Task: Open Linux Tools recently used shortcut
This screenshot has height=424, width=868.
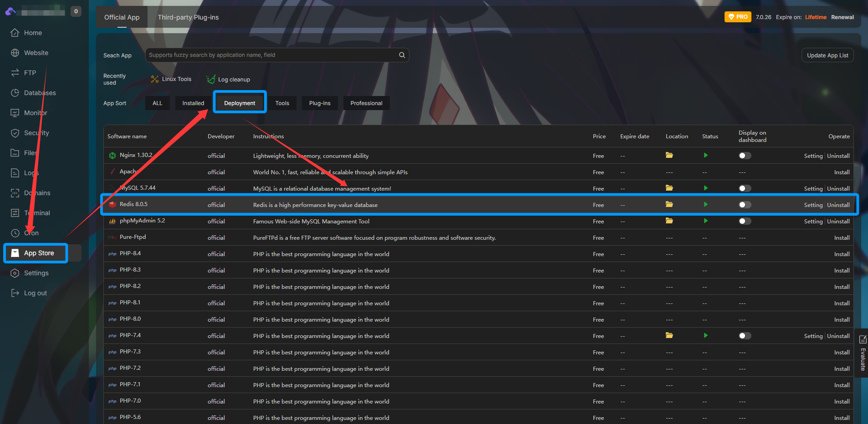Action: (171, 79)
